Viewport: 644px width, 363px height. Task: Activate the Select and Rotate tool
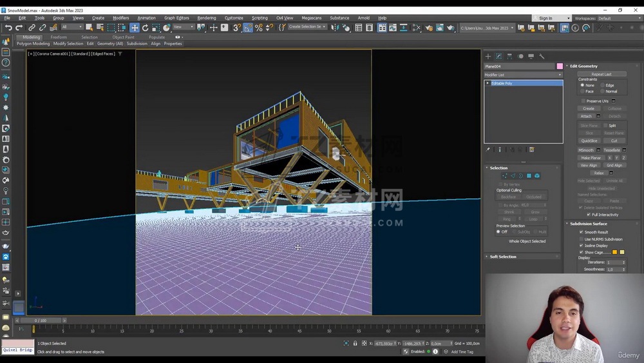pyautogui.click(x=145, y=28)
